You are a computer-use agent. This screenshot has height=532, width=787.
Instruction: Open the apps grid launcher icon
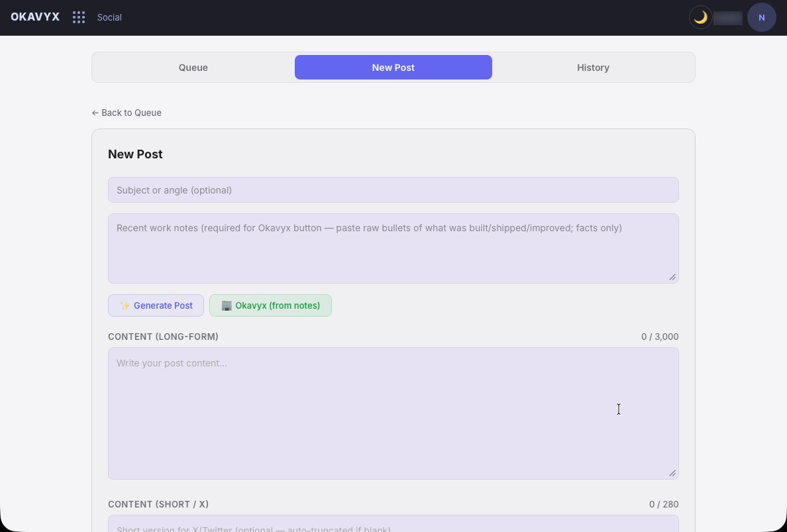click(x=79, y=18)
